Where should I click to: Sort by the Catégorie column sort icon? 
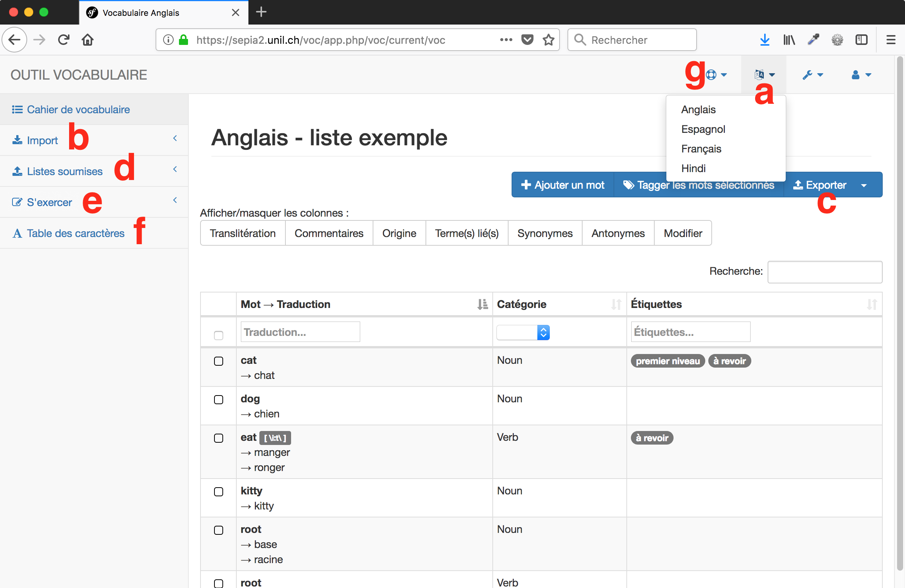coord(616,304)
